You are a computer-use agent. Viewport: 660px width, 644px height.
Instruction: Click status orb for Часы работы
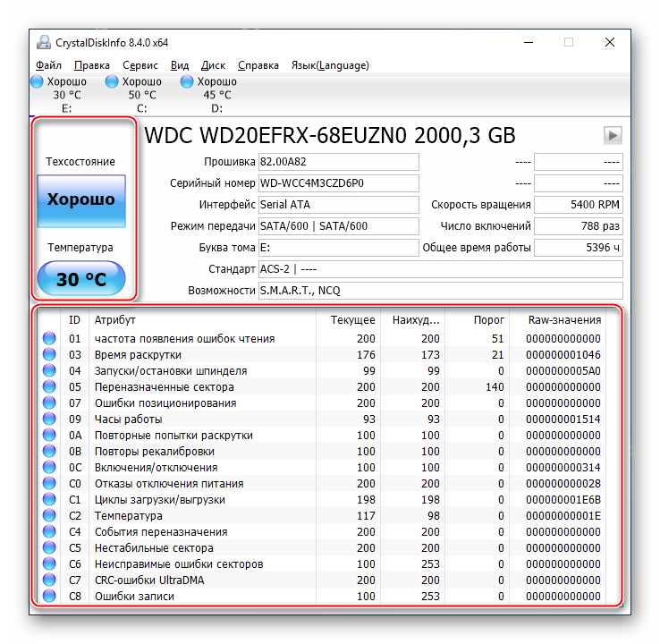tap(49, 419)
